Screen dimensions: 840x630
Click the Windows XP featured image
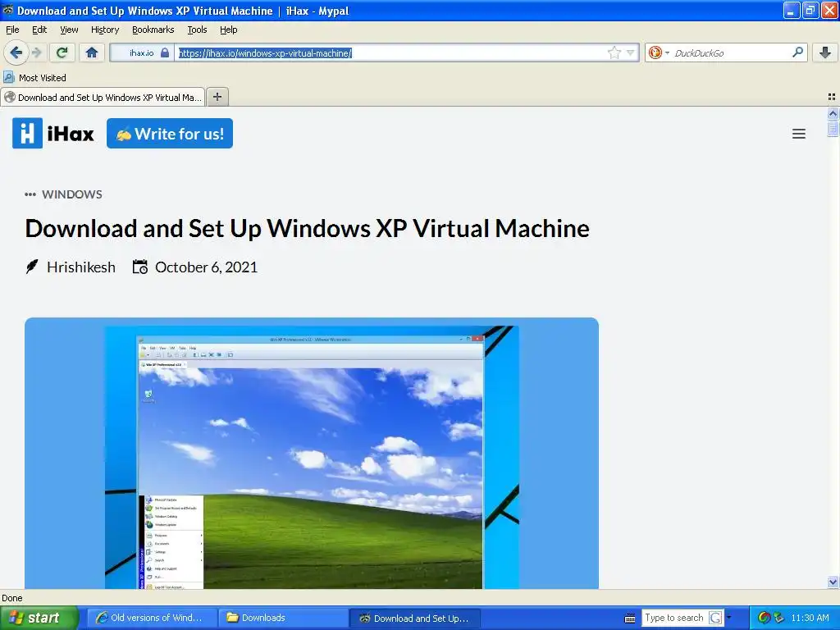312,453
